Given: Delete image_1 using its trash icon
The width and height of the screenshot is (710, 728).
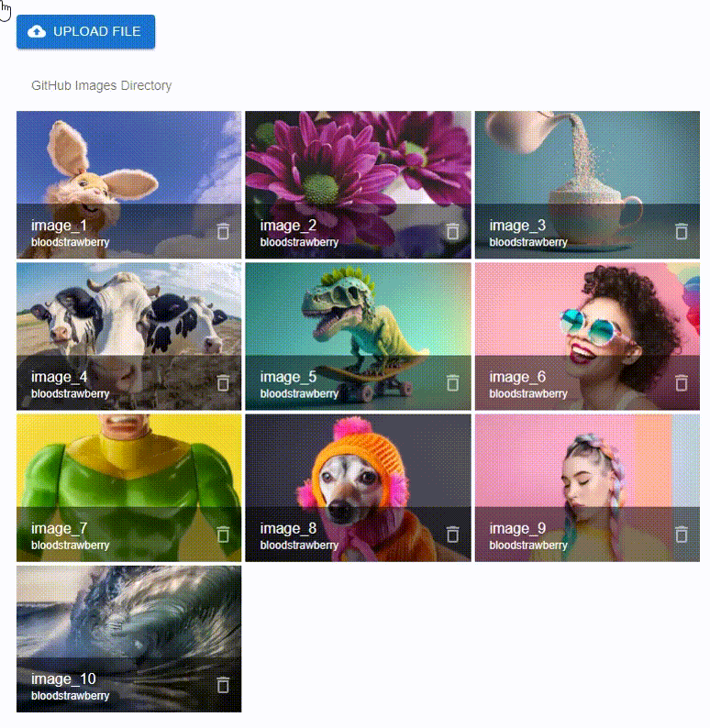Looking at the screenshot, I should coord(223,231).
